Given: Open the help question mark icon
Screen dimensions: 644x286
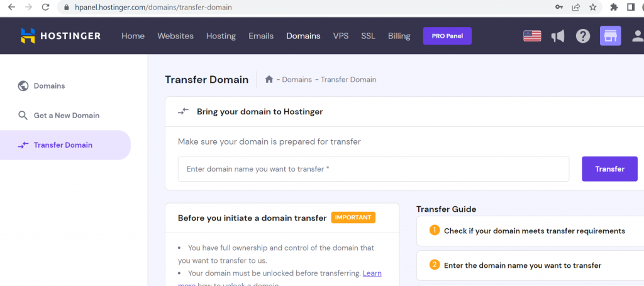Looking at the screenshot, I should click(x=583, y=36).
